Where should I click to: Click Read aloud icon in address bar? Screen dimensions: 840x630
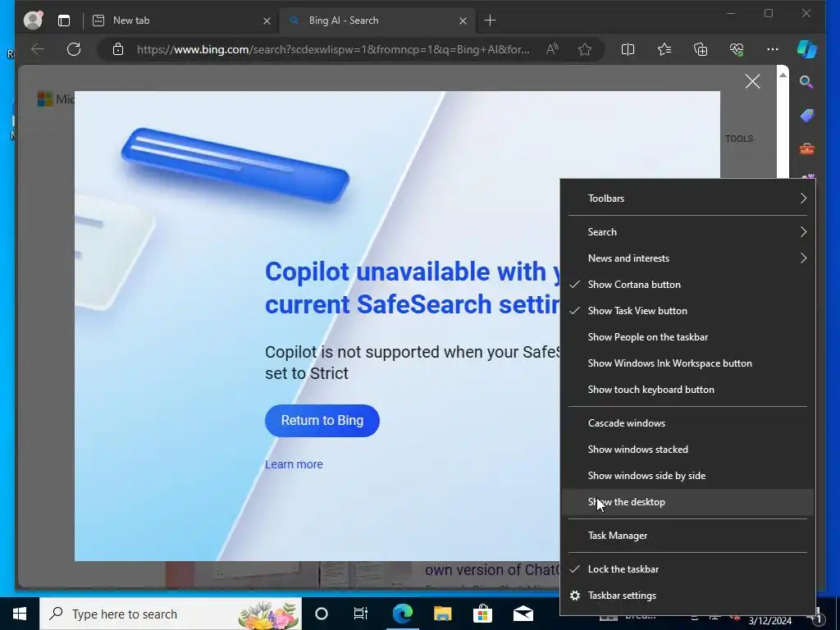click(x=552, y=49)
